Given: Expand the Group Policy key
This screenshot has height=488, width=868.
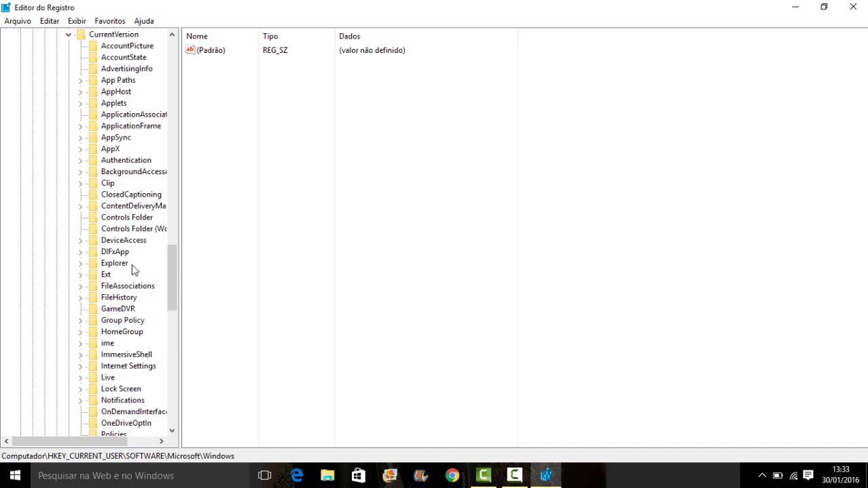Looking at the screenshot, I should coord(81,321).
